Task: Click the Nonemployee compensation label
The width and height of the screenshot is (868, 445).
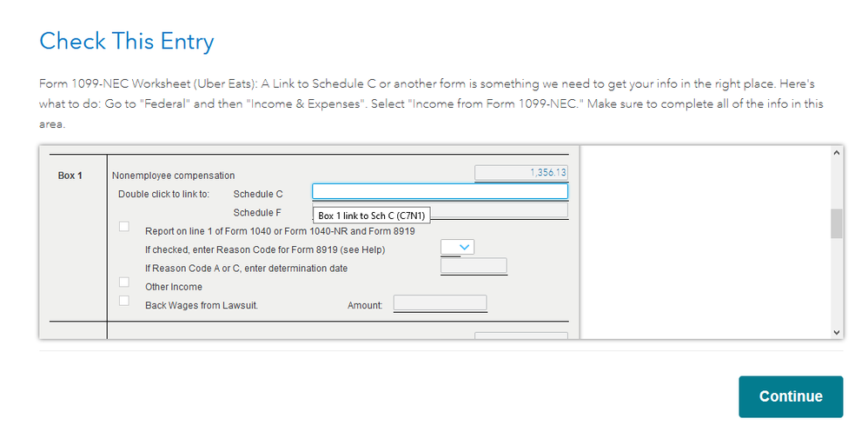Action: click(173, 176)
